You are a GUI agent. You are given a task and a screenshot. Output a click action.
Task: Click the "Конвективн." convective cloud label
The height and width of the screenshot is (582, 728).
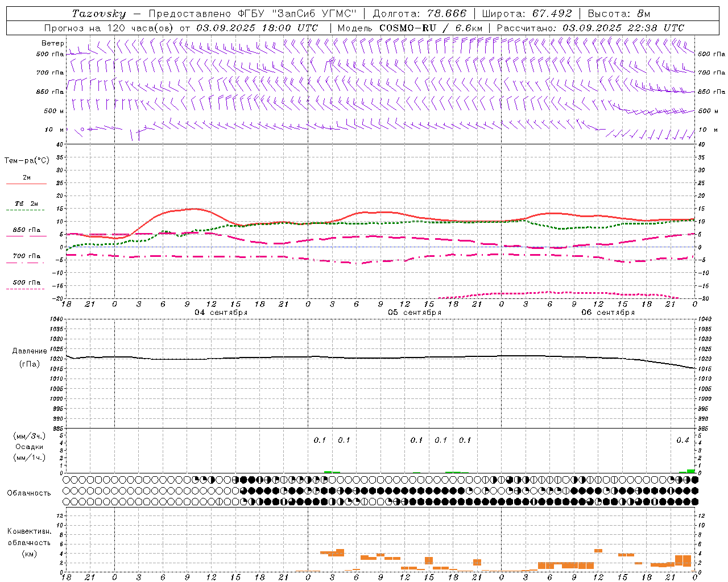pos(29,531)
